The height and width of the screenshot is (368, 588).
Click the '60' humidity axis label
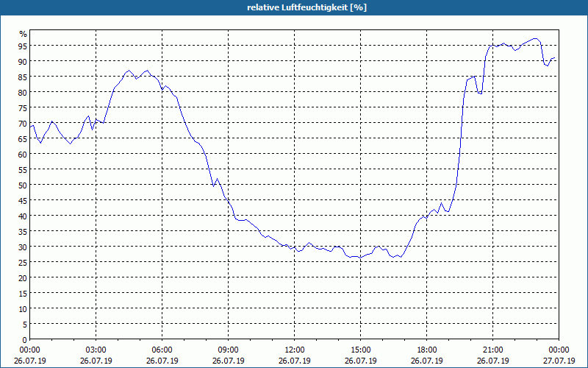[22, 154]
